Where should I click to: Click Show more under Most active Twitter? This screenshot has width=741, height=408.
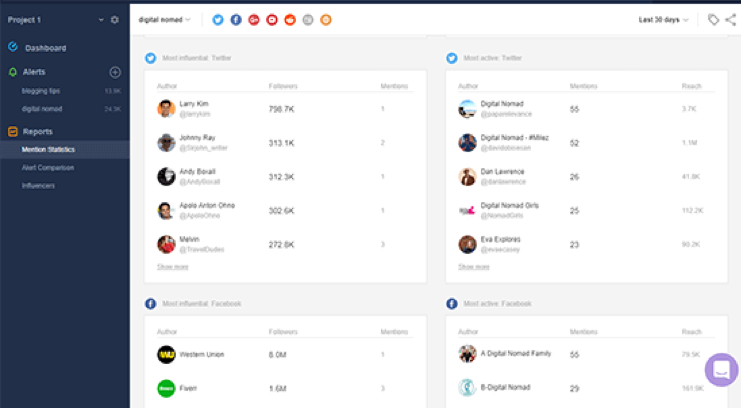[474, 267]
